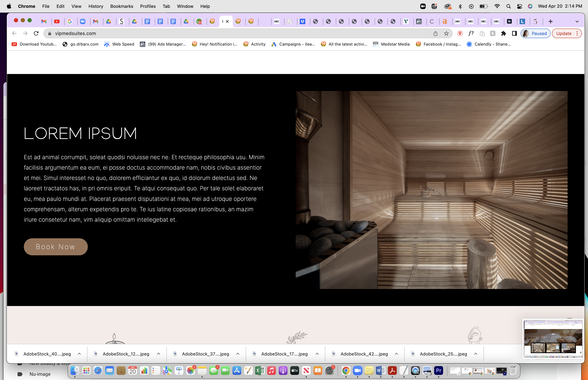
Task: Click the address bar URL field
Action: coord(237,33)
